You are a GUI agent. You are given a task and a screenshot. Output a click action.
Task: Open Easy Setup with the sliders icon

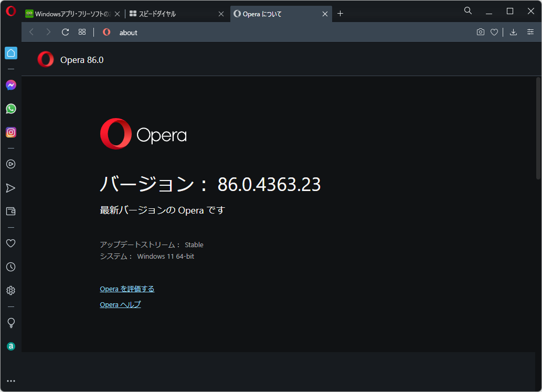[530, 32]
